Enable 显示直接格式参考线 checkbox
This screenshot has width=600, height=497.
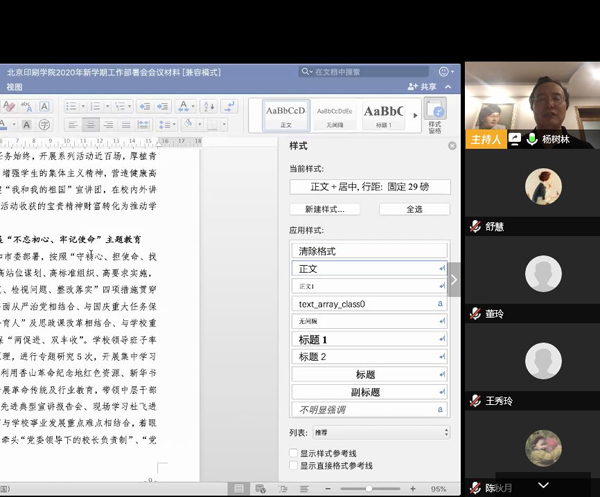(x=293, y=465)
